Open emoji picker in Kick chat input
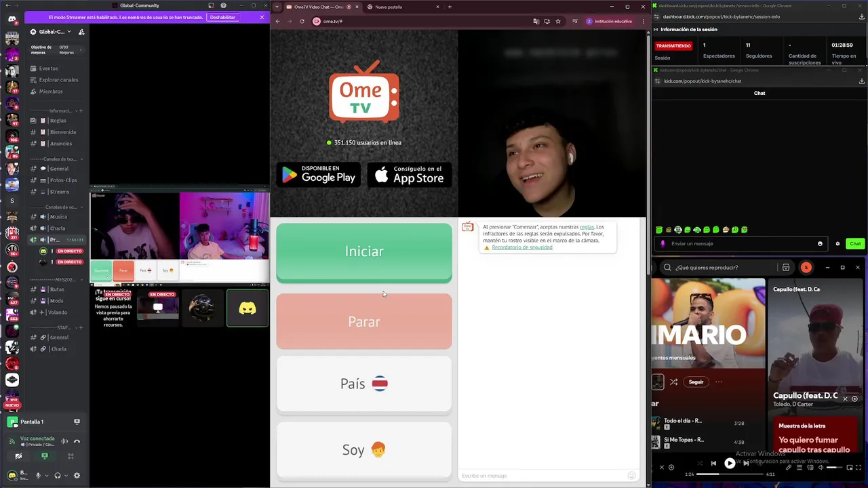 click(820, 244)
